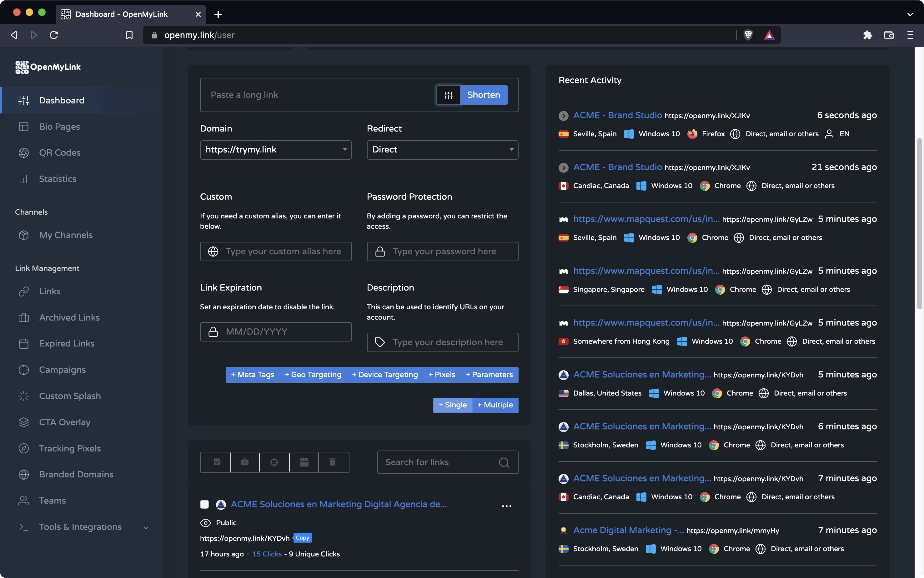Viewport: 924px width, 578px height.
Task: Open the Redirect dropdown set to Direct
Action: pos(442,149)
